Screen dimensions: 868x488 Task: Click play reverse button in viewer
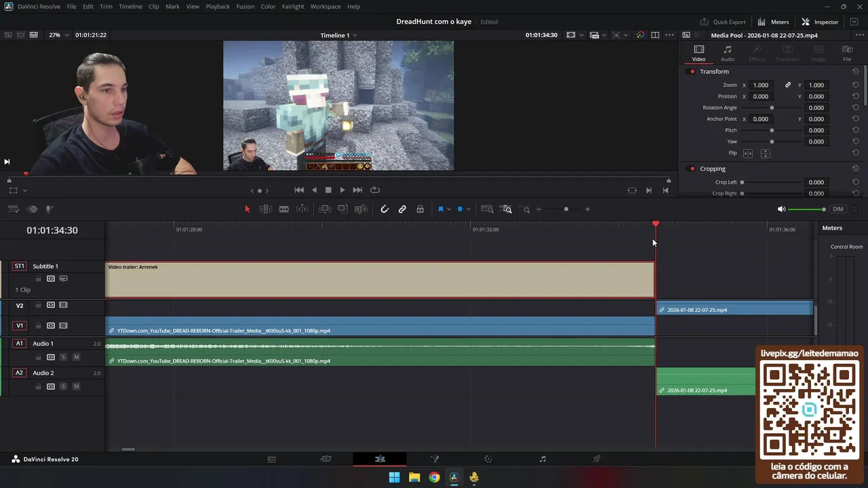(314, 190)
